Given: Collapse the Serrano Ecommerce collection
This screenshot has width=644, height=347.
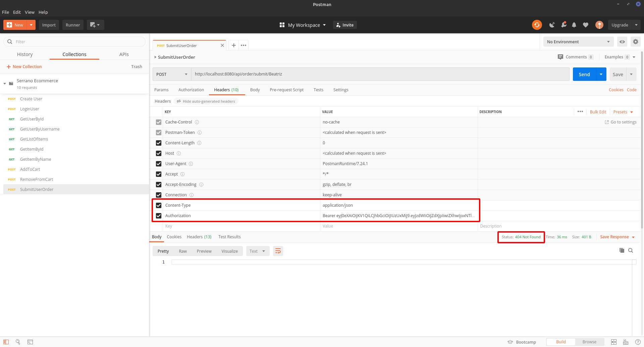Looking at the screenshot, I should pos(5,84).
